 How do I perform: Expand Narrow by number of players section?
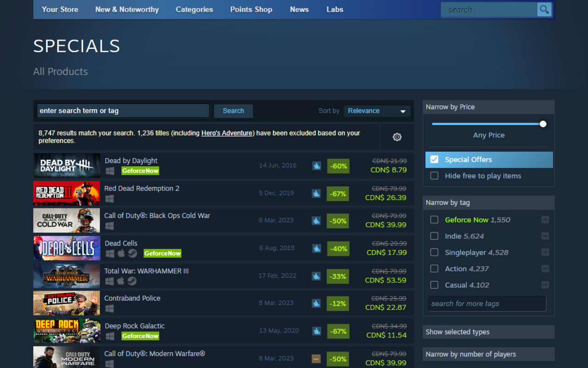(488, 354)
